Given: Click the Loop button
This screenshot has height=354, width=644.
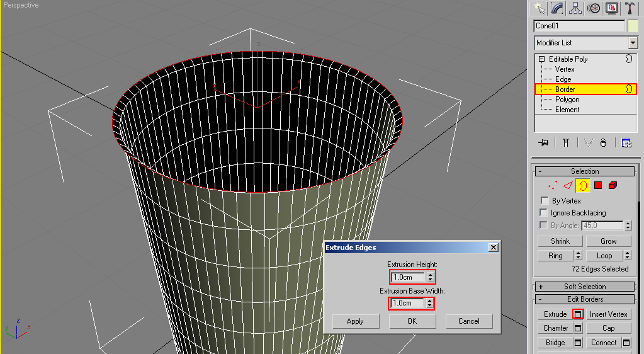Looking at the screenshot, I should point(604,256).
